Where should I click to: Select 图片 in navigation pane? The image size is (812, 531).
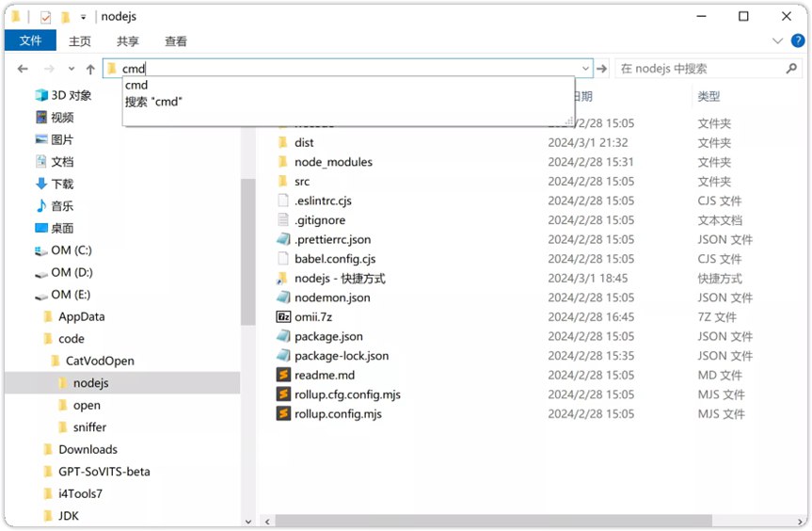(x=55, y=140)
